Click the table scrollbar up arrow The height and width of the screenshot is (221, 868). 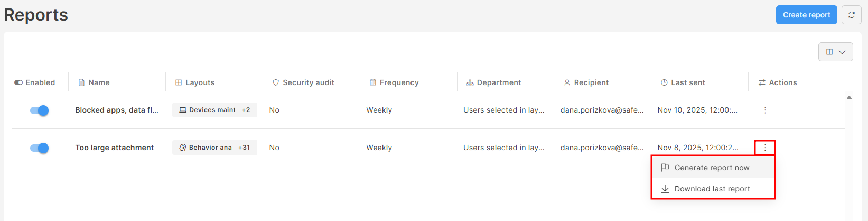[x=849, y=97]
